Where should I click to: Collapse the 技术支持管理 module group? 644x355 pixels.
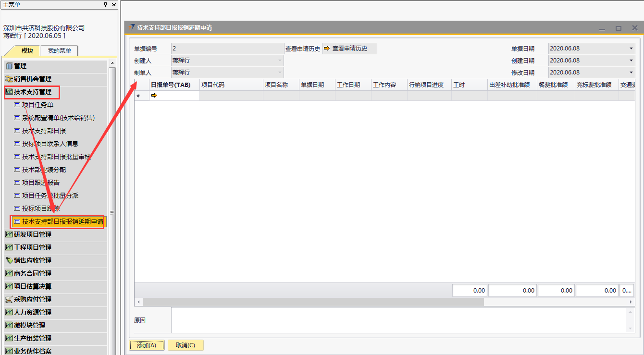[32, 92]
